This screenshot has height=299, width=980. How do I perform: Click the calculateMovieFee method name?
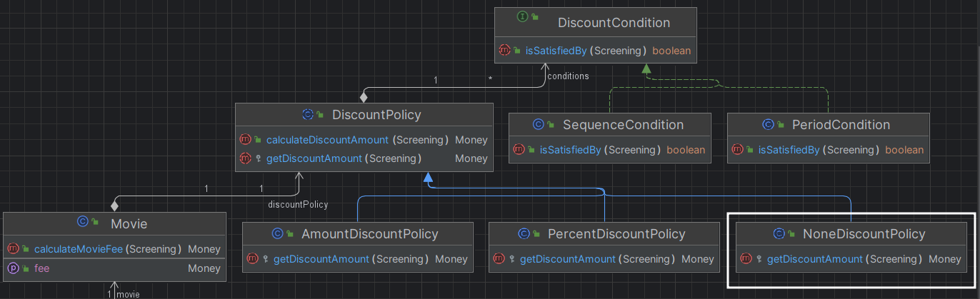click(x=79, y=249)
